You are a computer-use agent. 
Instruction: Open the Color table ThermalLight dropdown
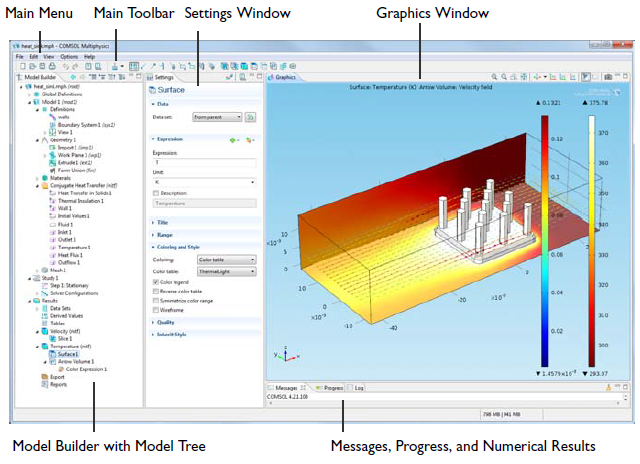point(227,271)
